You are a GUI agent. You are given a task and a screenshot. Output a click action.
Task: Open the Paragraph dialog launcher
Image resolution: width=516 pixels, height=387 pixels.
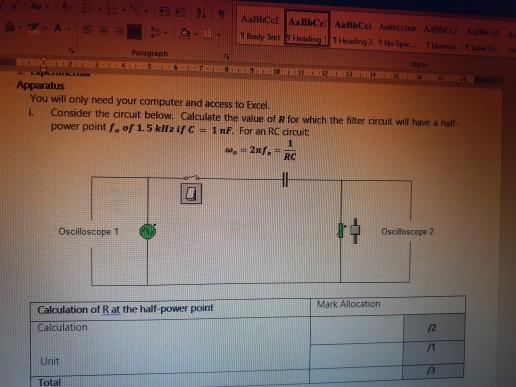[226, 57]
